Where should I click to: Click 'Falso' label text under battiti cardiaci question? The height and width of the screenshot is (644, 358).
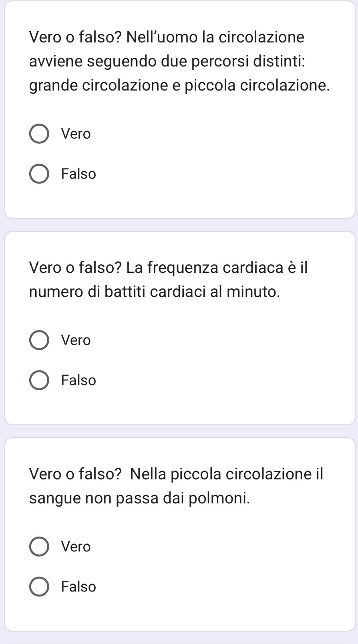[x=78, y=380]
